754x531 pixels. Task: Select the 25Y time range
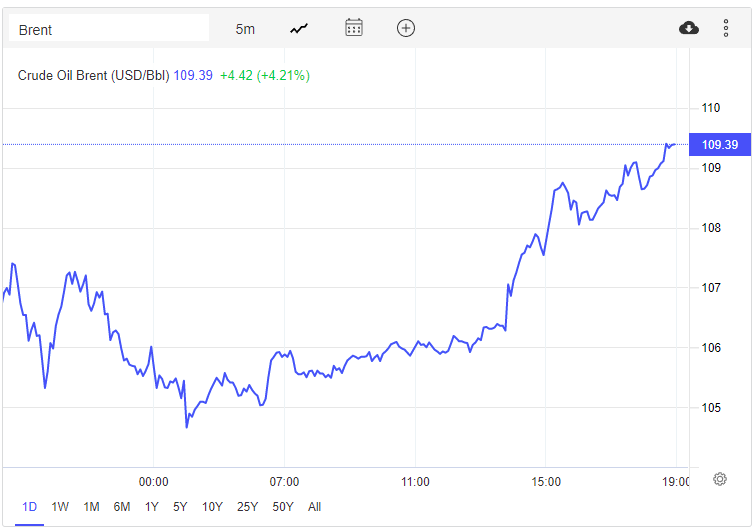(247, 507)
